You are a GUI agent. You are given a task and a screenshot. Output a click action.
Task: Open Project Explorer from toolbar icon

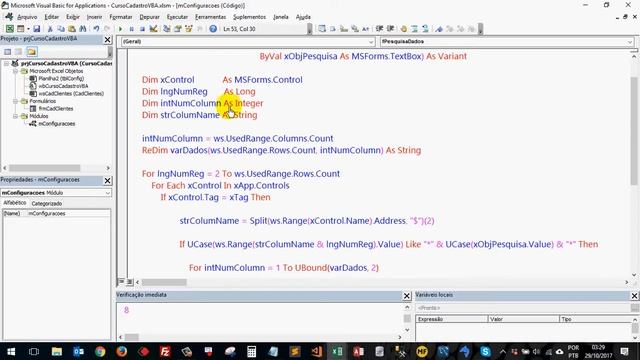167,29
